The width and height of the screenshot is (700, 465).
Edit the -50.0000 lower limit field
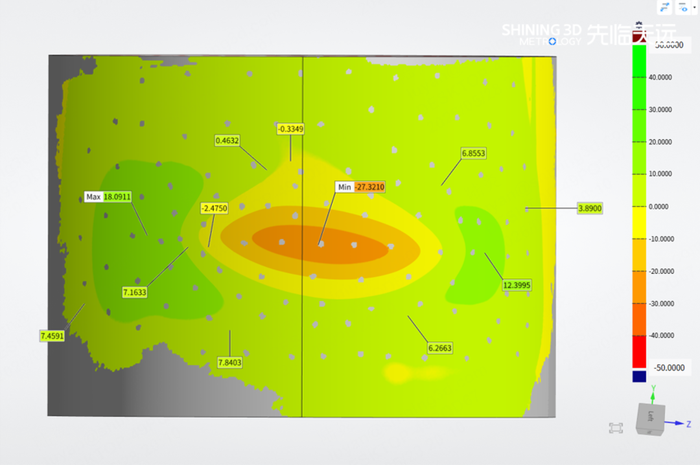click(x=669, y=368)
